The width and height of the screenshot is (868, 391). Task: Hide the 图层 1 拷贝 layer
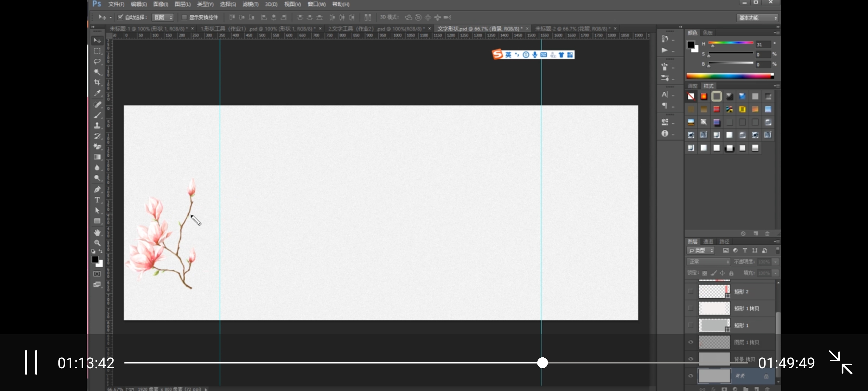click(x=690, y=342)
